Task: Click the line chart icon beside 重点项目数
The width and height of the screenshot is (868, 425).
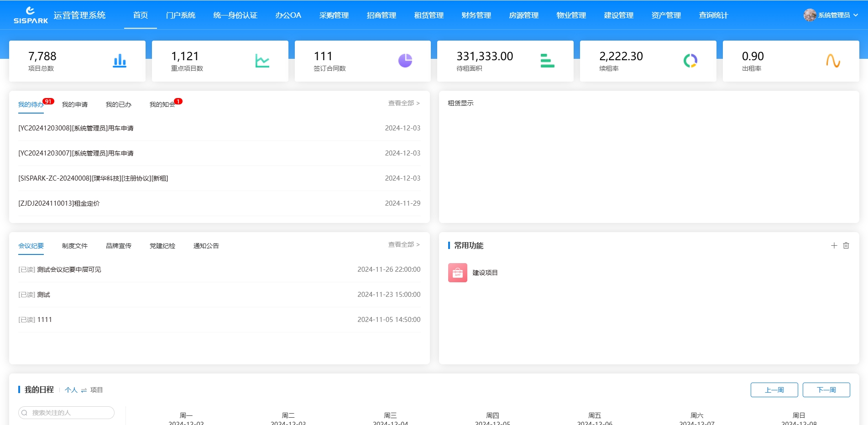Action: [x=262, y=61]
